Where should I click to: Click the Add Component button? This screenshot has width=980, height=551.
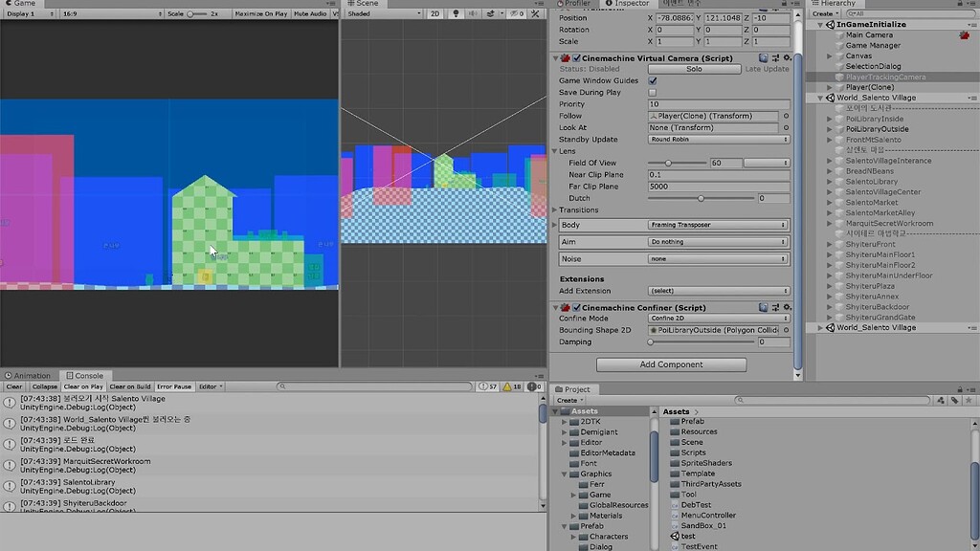pos(670,364)
